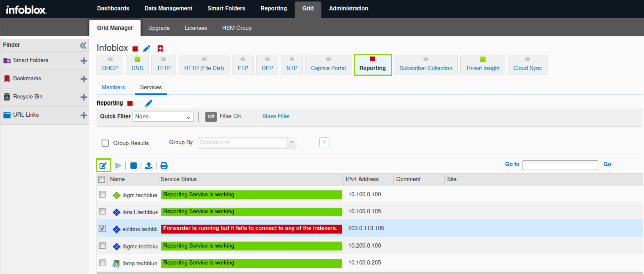
Task: Edit Reporting service properties pencil icon
Action: pos(149,103)
